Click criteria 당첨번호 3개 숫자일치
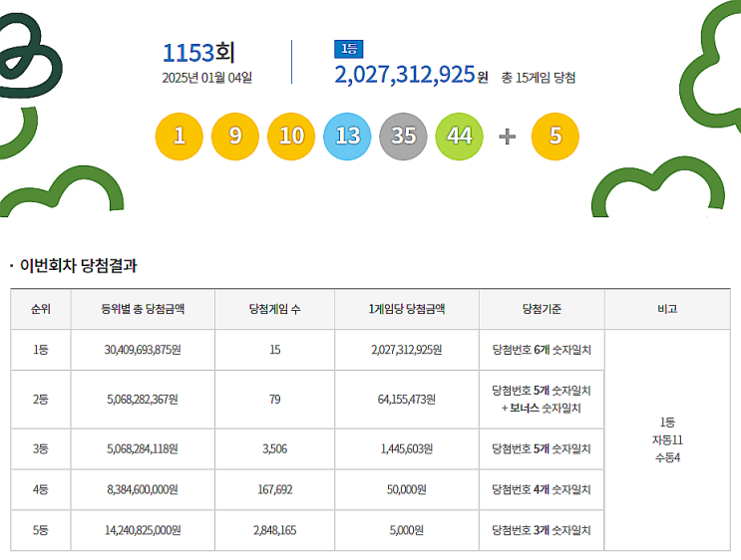Screen dimensions: 741x560 click(542, 530)
